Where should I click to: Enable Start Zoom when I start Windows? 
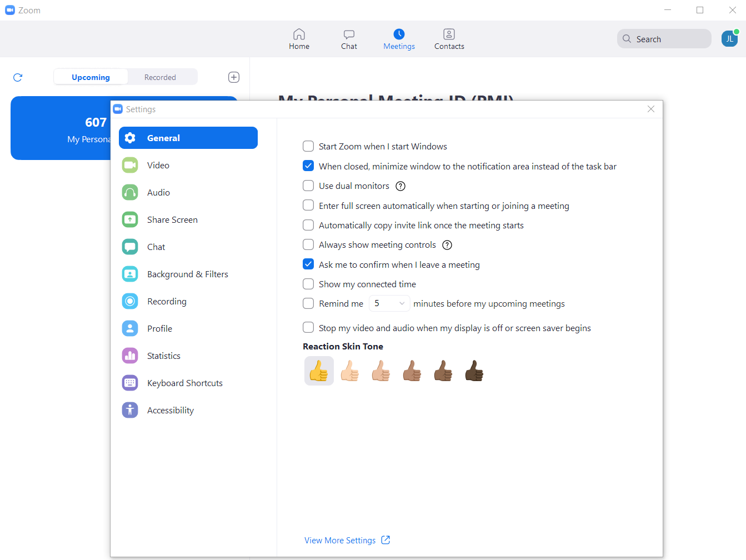(308, 146)
